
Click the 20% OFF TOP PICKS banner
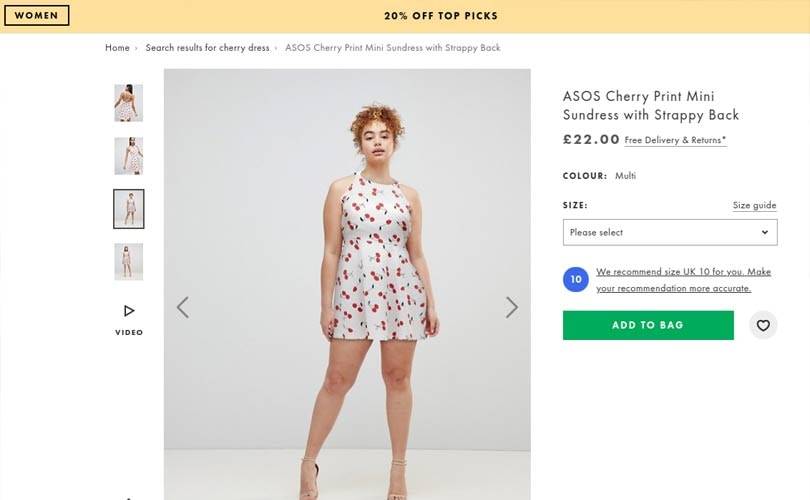pos(440,16)
